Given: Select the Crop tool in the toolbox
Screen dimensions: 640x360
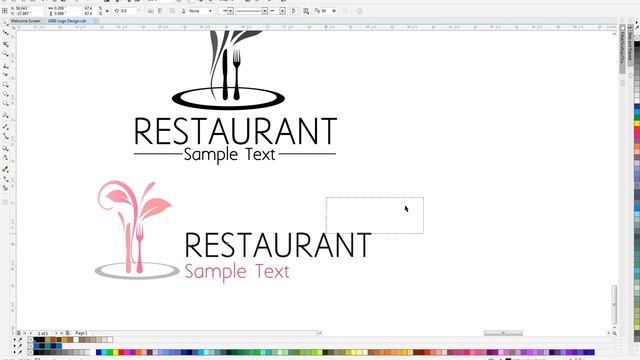Looking at the screenshot, I should [x=6, y=44].
